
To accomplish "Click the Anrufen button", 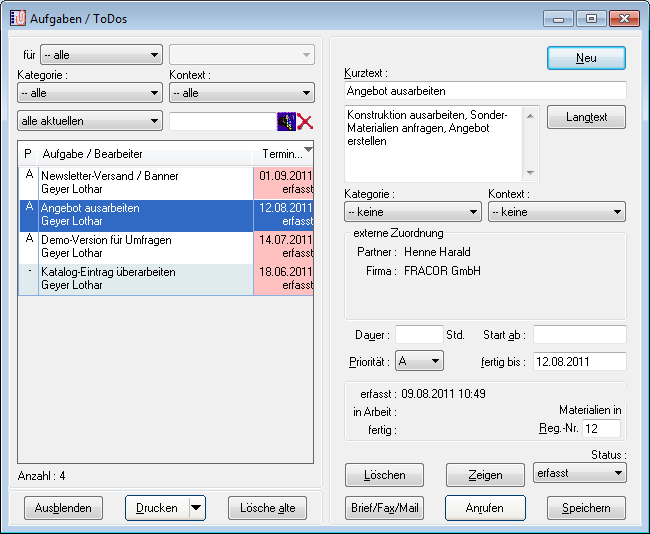I will (x=485, y=508).
